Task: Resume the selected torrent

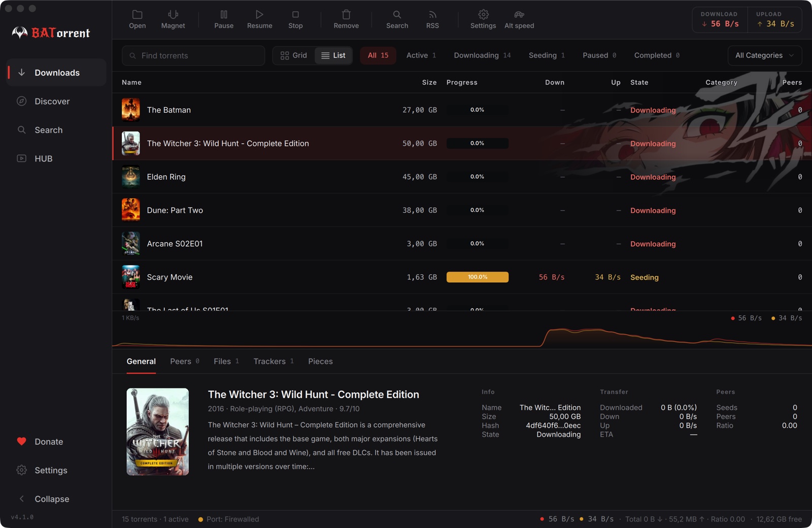Action: (259, 19)
